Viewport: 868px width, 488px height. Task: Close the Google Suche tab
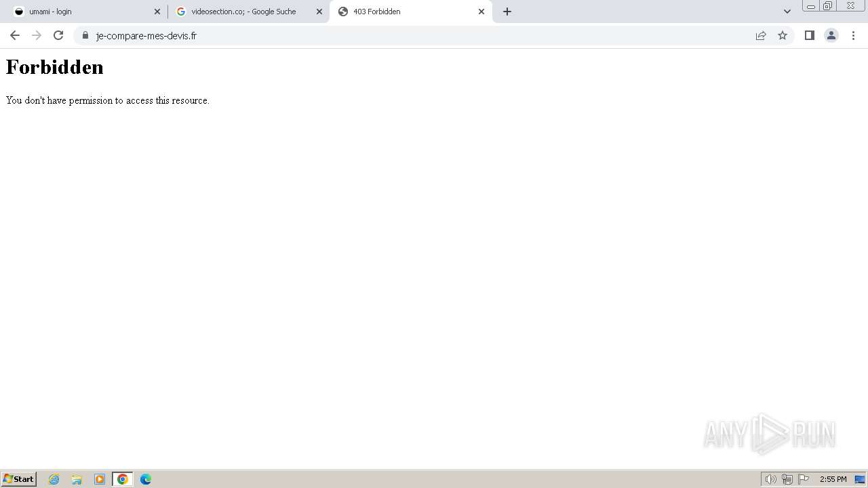[x=319, y=12]
